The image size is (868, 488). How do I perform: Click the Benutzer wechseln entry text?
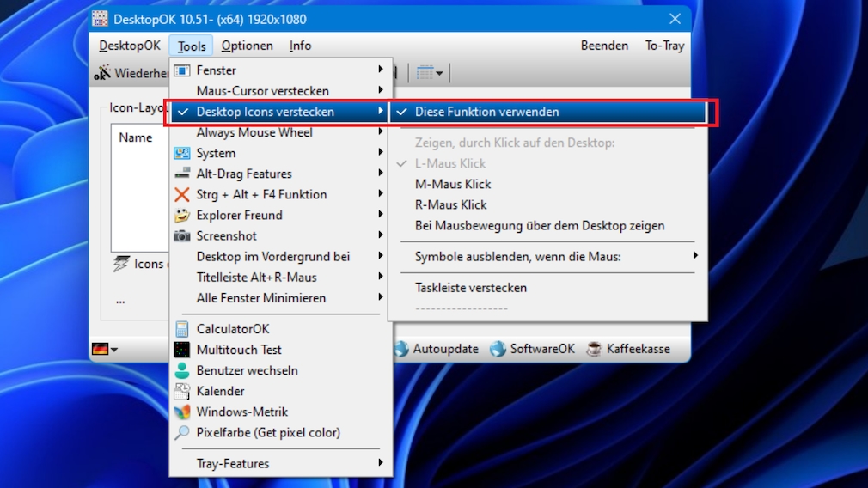coord(247,370)
